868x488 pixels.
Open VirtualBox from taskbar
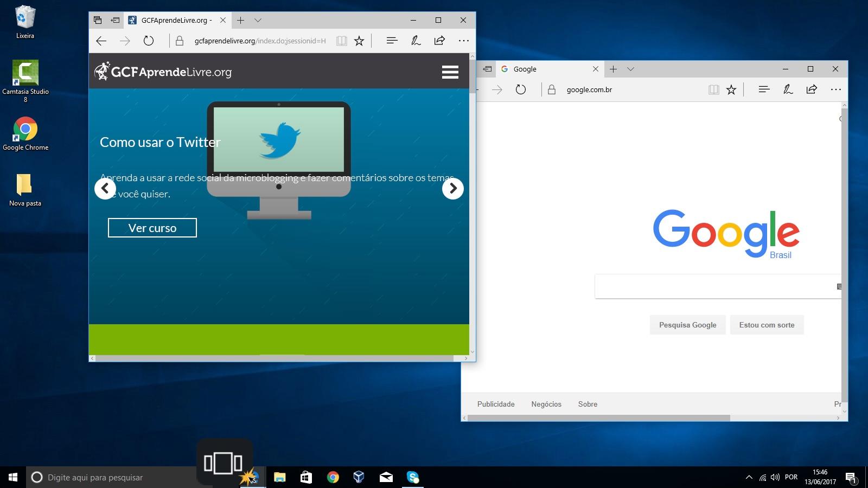359,477
